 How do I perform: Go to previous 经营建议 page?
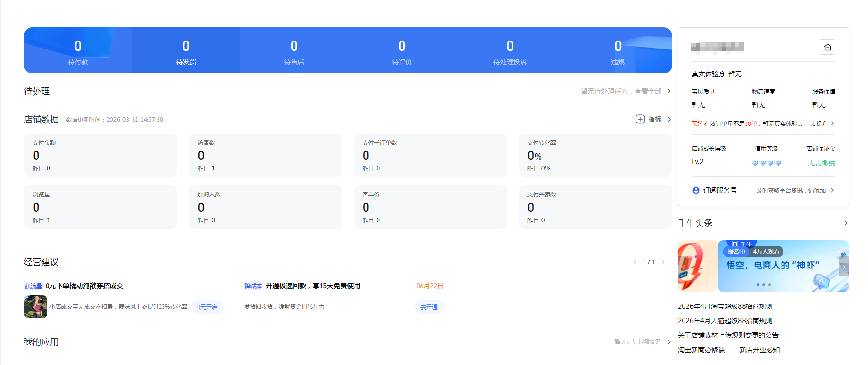click(x=635, y=262)
